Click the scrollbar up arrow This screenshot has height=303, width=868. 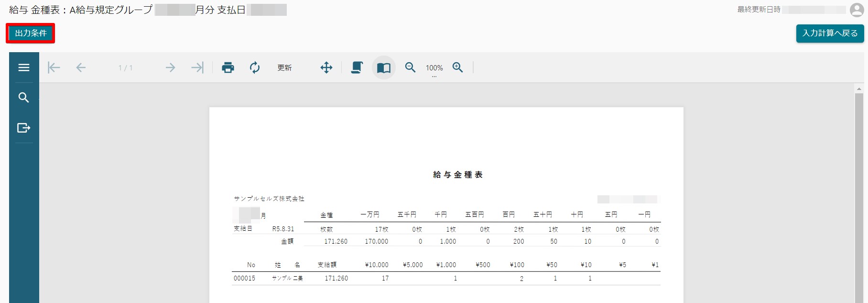[859, 89]
